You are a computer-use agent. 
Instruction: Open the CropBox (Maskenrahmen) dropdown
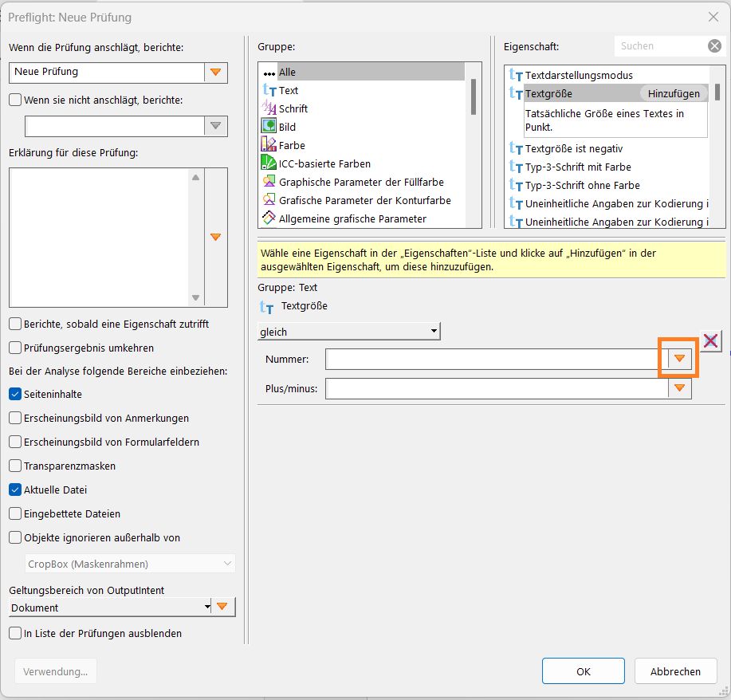(x=130, y=564)
